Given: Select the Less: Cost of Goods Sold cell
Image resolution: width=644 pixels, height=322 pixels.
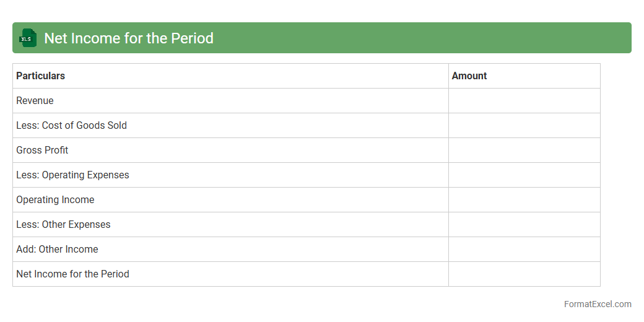Looking at the screenshot, I should 72,125.
